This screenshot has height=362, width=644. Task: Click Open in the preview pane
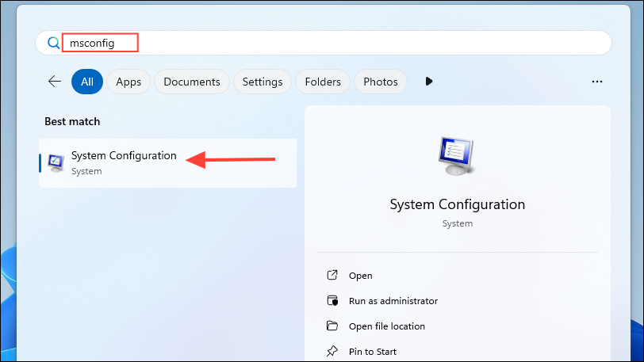tap(361, 276)
